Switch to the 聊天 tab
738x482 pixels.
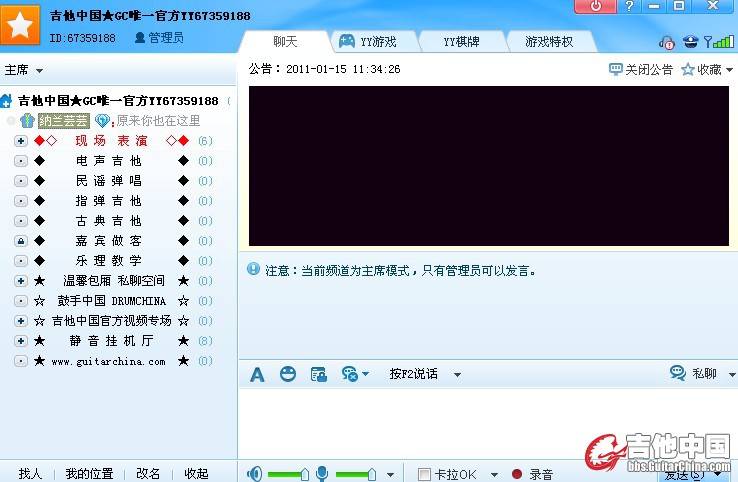tap(285, 42)
